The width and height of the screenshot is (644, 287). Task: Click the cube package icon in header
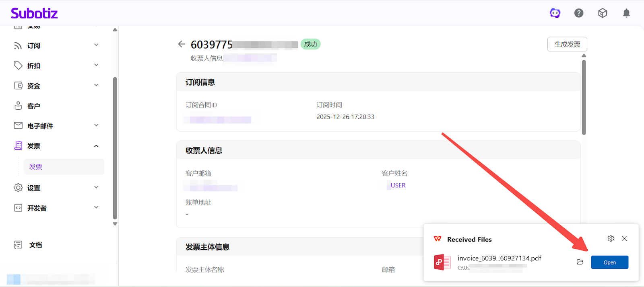(x=603, y=13)
